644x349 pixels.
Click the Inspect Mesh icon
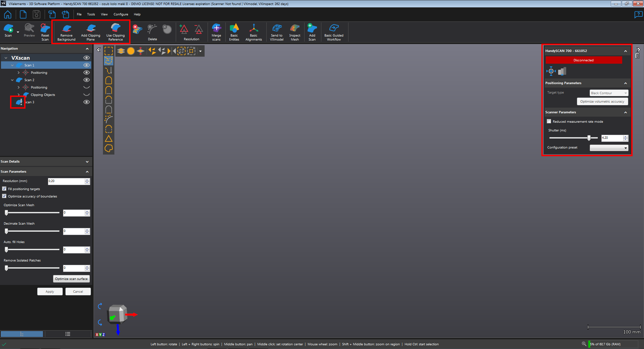(294, 32)
